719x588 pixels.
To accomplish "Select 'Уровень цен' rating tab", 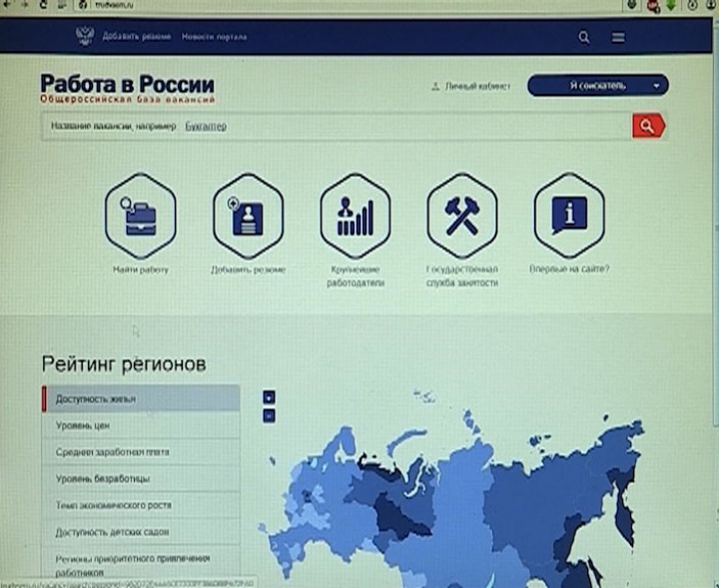I will point(141,425).
